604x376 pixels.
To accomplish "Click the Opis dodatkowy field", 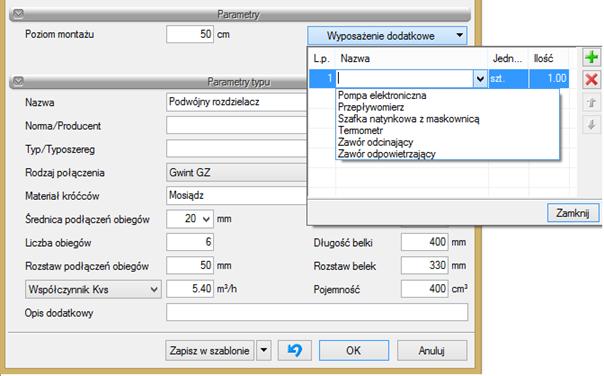I will coord(317,312).
